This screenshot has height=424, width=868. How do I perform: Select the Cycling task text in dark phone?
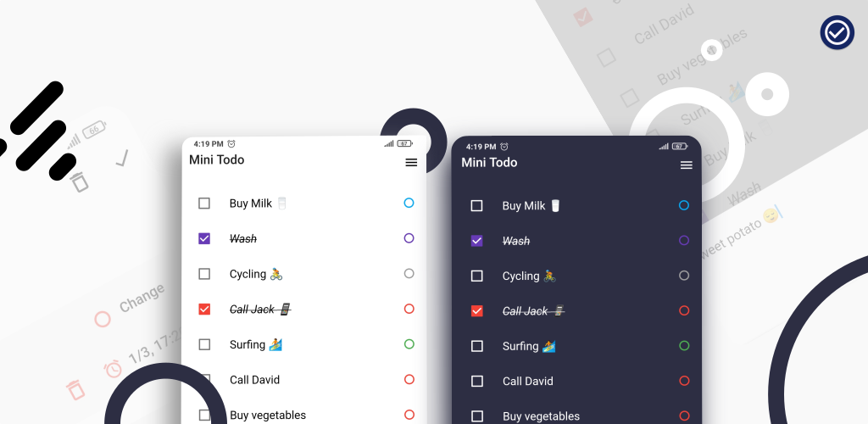(529, 276)
